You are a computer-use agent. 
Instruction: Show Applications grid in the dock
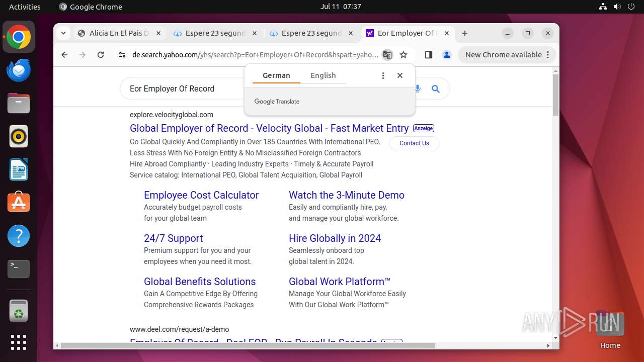coord(19,342)
